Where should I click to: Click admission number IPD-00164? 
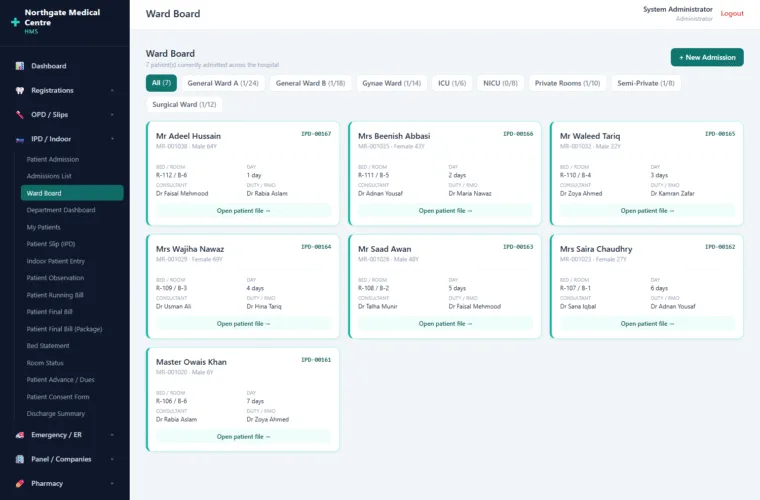tap(316, 247)
